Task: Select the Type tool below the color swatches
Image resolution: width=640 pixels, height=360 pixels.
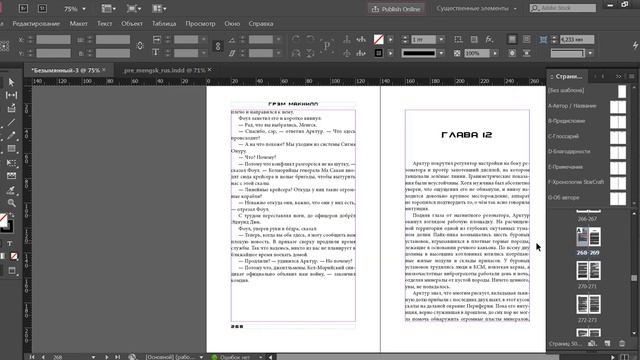Action: pos(9,243)
